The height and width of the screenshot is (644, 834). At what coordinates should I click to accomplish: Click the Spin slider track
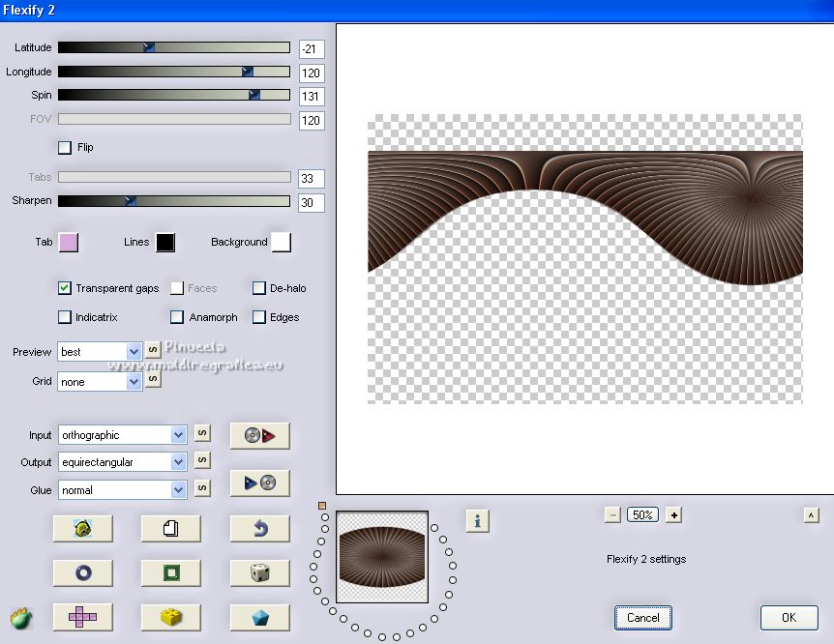pos(174,95)
